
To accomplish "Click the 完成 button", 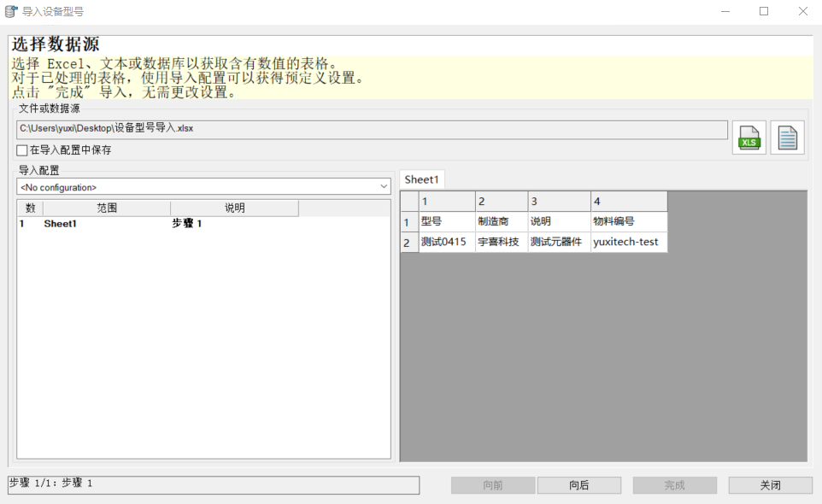I will (673, 484).
